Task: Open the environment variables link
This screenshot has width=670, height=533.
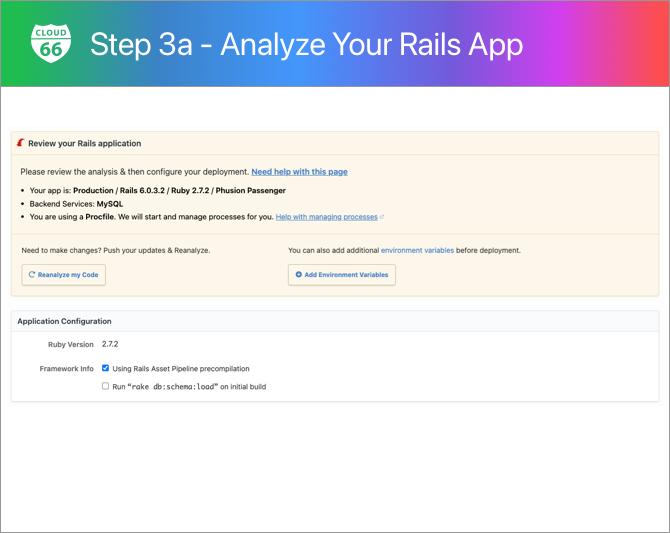Action: 417,250
